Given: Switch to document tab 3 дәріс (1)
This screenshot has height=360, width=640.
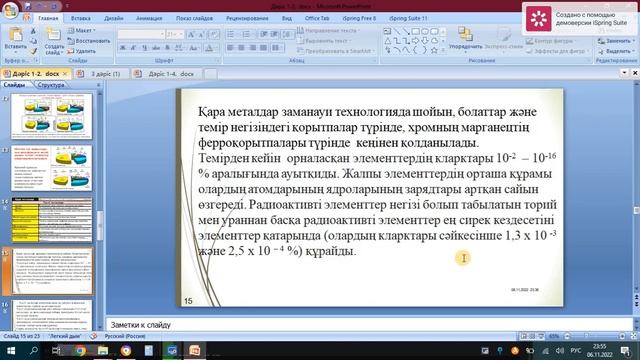Looking at the screenshot, I should pos(102,74).
